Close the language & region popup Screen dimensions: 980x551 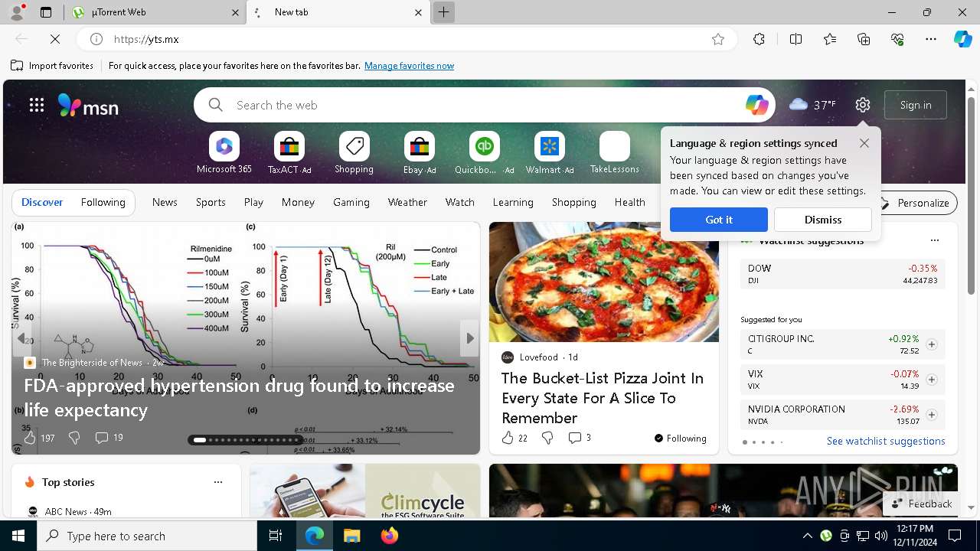[x=864, y=143]
